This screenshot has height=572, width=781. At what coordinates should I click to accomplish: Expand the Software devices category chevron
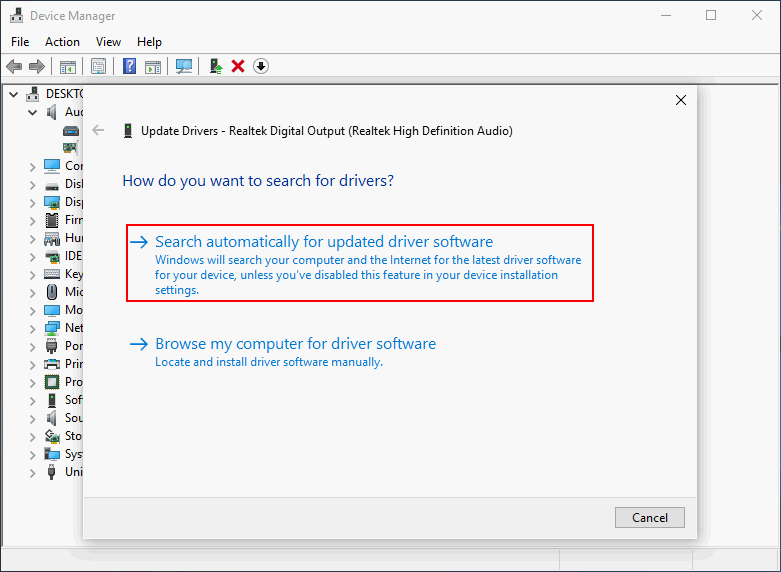point(32,401)
